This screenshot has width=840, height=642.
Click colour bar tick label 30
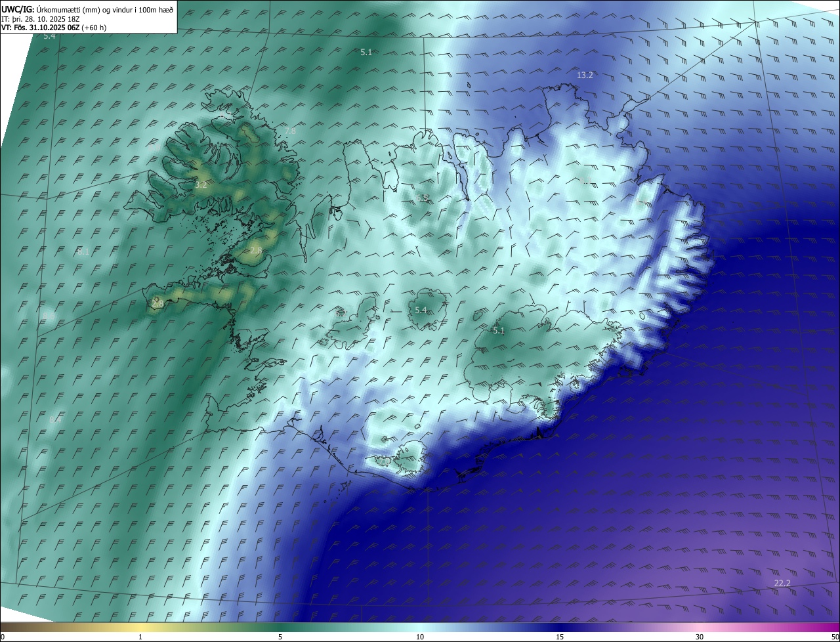(x=700, y=637)
